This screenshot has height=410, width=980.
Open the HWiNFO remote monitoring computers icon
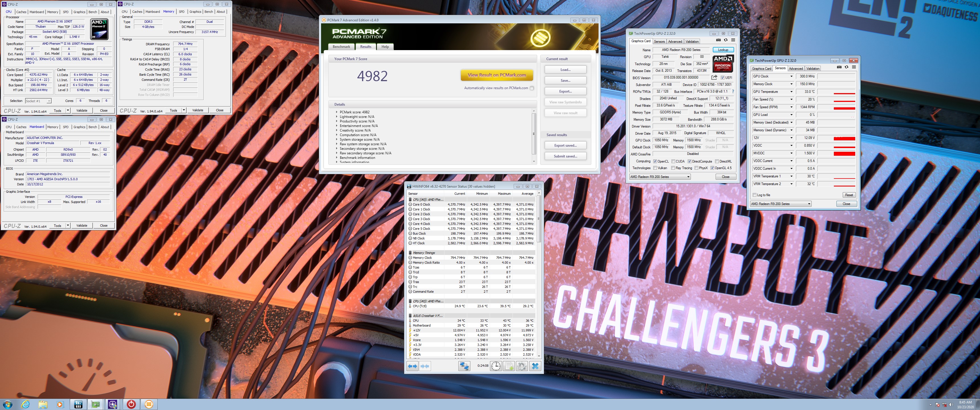tap(464, 366)
